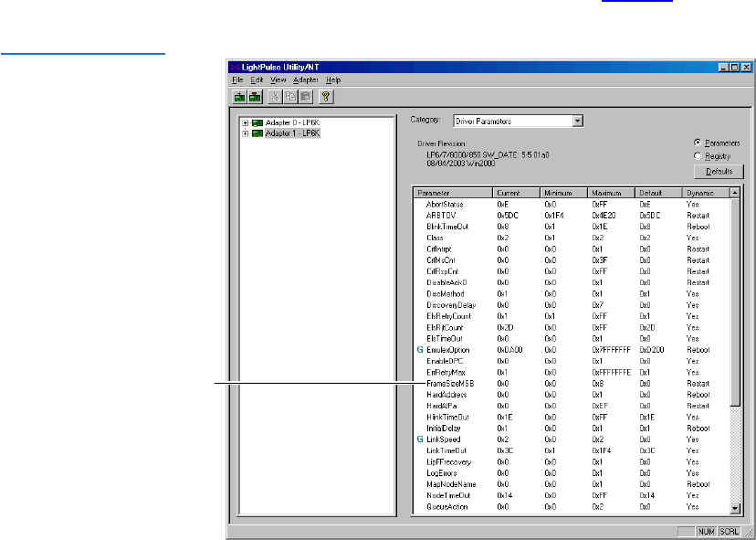
Task: Open the Adapter menu
Action: point(306,80)
